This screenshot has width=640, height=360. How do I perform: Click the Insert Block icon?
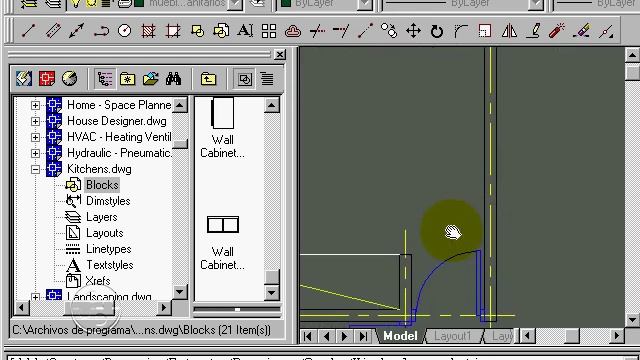(x=197, y=31)
